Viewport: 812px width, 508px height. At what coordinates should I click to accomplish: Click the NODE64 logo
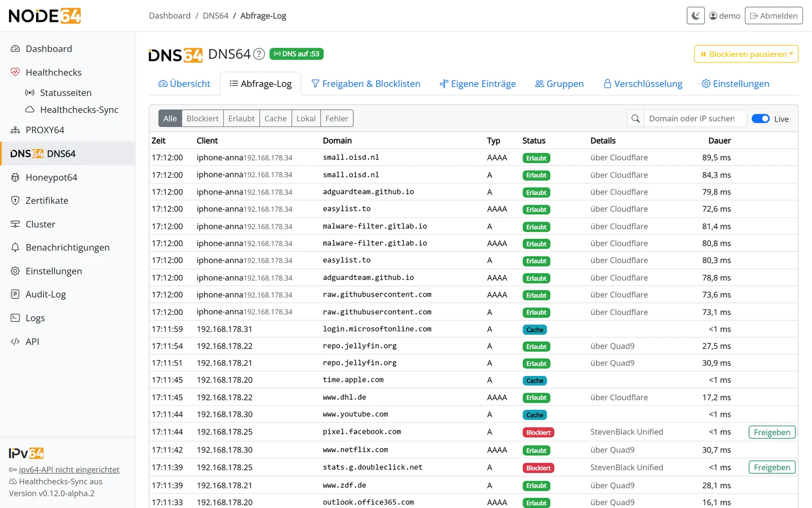[45, 16]
